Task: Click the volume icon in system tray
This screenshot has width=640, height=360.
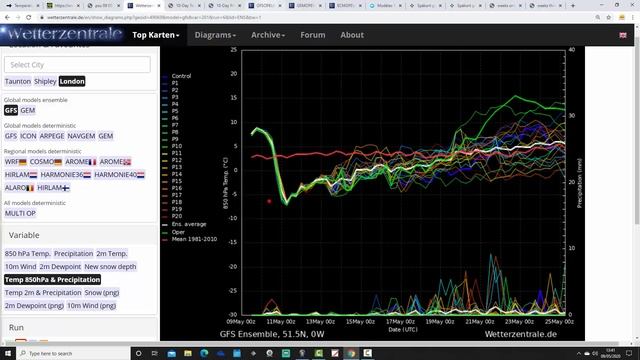Action: (x=595, y=353)
